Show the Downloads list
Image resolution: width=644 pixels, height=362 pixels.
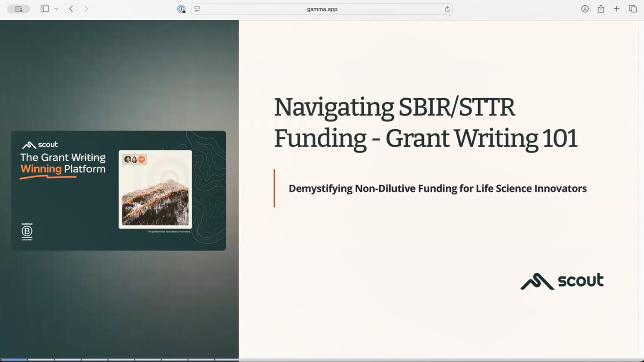pos(585,9)
